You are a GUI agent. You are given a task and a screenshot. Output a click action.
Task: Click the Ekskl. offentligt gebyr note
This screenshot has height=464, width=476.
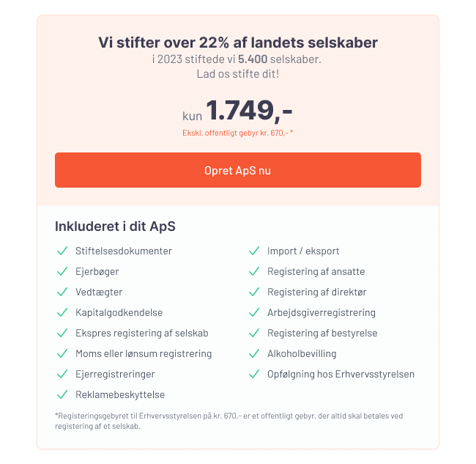238,133
